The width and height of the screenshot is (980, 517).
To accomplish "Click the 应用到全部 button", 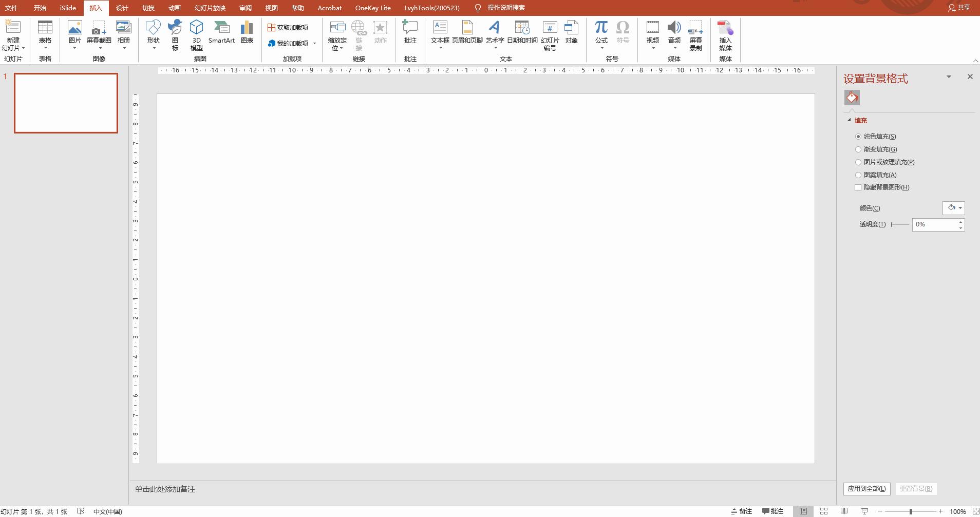I will point(866,489).
